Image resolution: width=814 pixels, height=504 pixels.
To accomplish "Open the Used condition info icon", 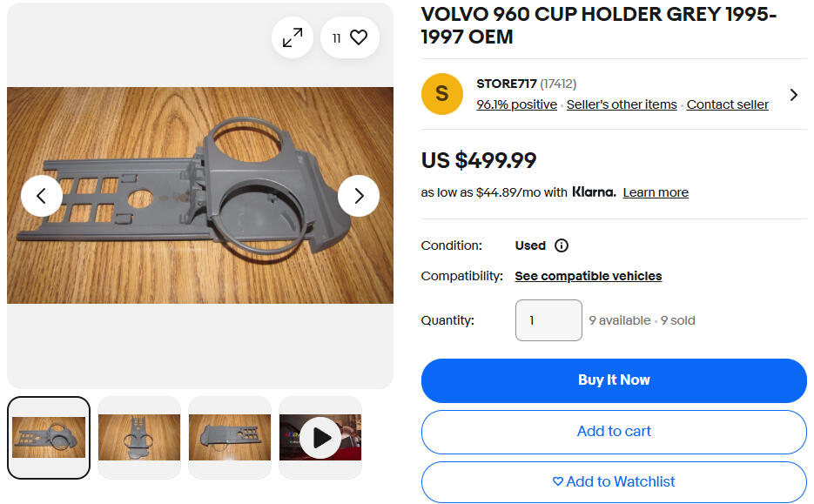I will [562, 245].
